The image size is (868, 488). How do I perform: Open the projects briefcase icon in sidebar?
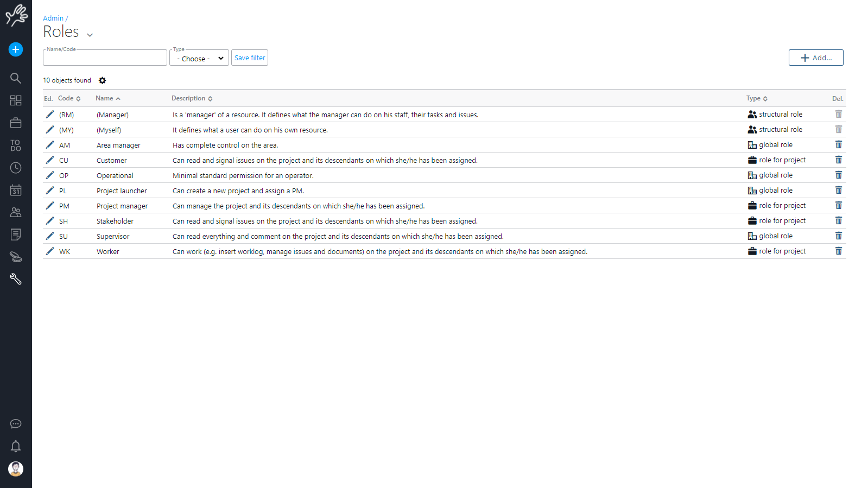[16, 123]
